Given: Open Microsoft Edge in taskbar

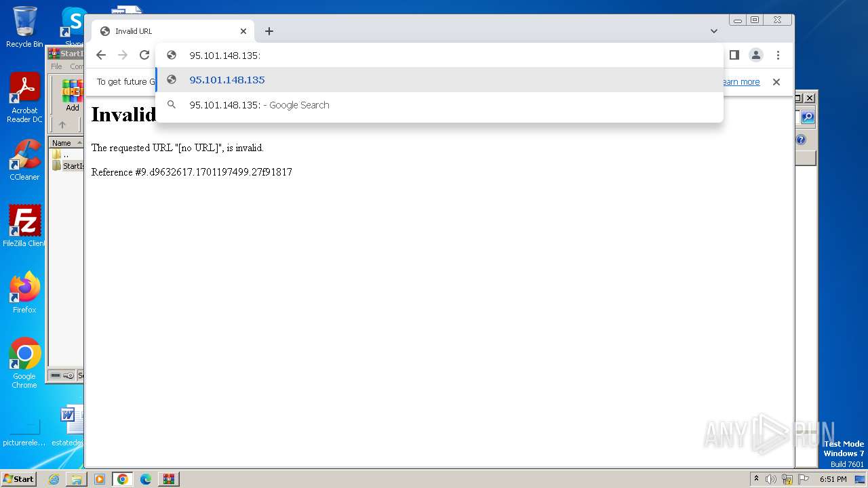Looking at the screenshot, I should pos(146,479).
